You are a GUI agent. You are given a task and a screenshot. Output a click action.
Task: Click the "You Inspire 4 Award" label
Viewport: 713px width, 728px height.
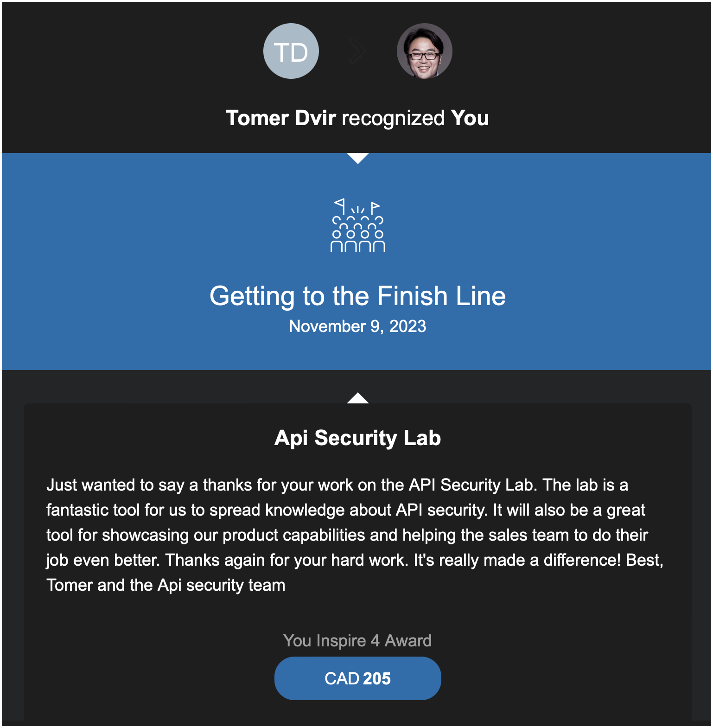[357, 641]
